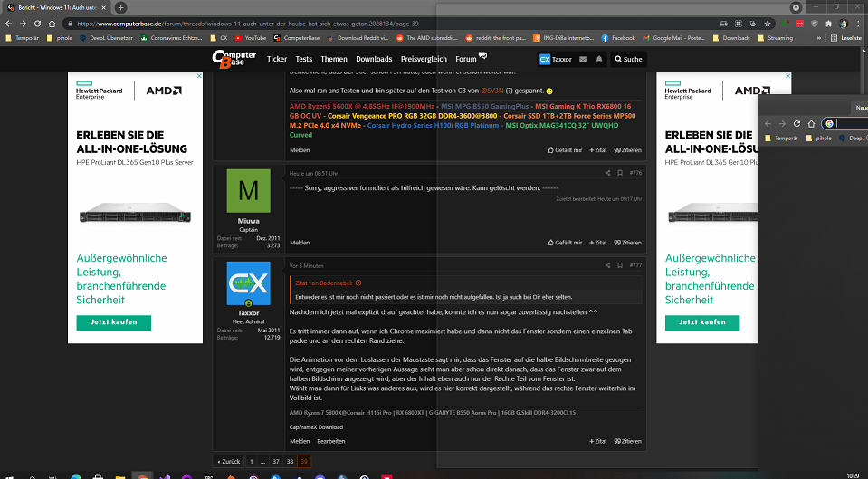Open the CapFrameX Download link
Image resolution: width=868 pixels, height=479 pixels.
tap(316, 427)
